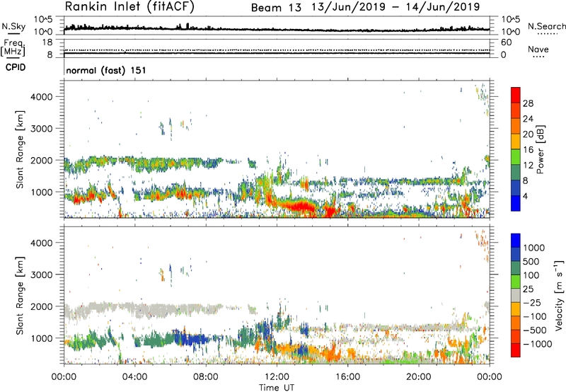Click 'Slant Range [km]' label of power panel
Viewport: 566px width, 392px height.
(20, 149)
